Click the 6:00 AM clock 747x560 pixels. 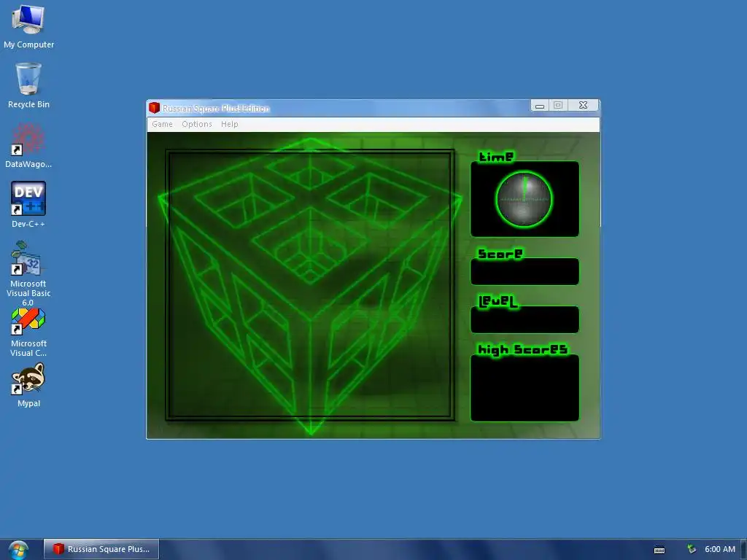coord(720,549)
